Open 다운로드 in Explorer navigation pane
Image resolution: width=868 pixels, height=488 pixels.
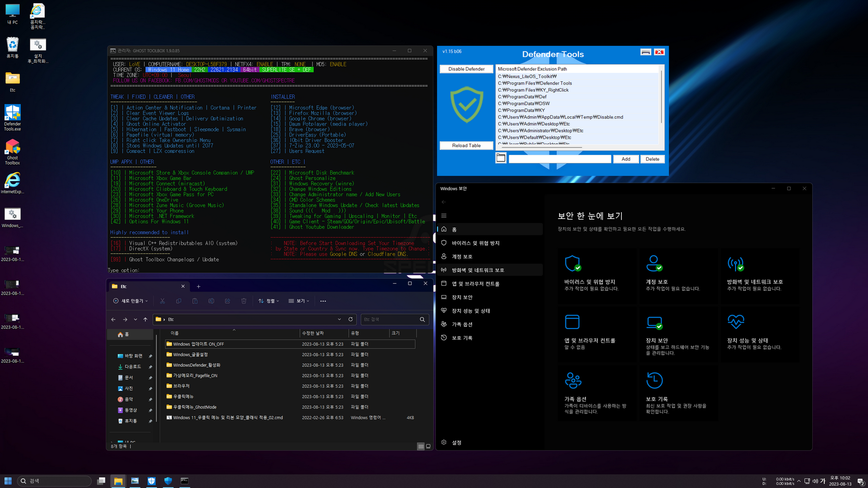pyautogui.click(x=132, y=367)
